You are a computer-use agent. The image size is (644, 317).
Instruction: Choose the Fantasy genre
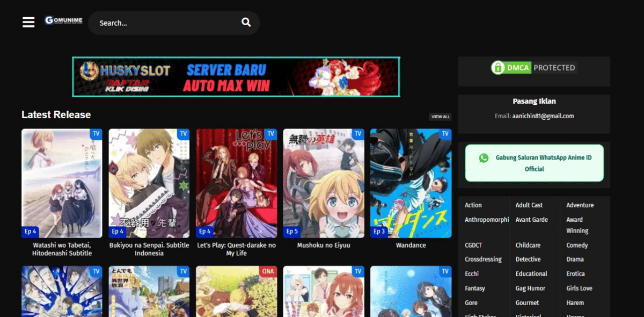(474, 289)
